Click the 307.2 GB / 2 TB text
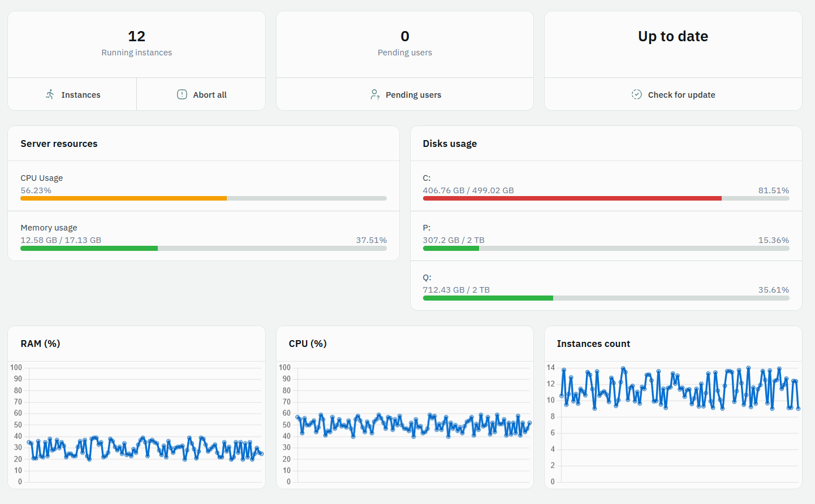Screen dimensions: 815x504 point(454,240)
